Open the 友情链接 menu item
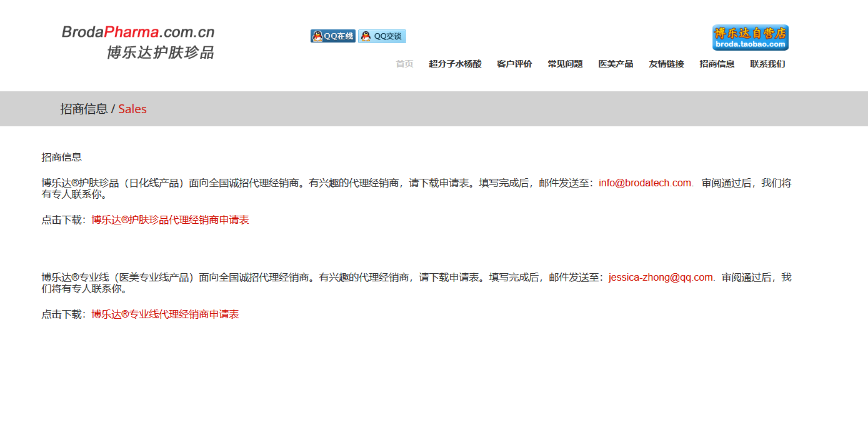The image size is (868, 432). click(x=666, y=64)
